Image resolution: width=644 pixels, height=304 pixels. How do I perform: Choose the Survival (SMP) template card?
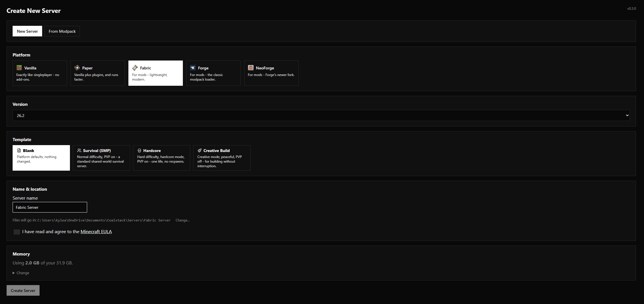101,158
